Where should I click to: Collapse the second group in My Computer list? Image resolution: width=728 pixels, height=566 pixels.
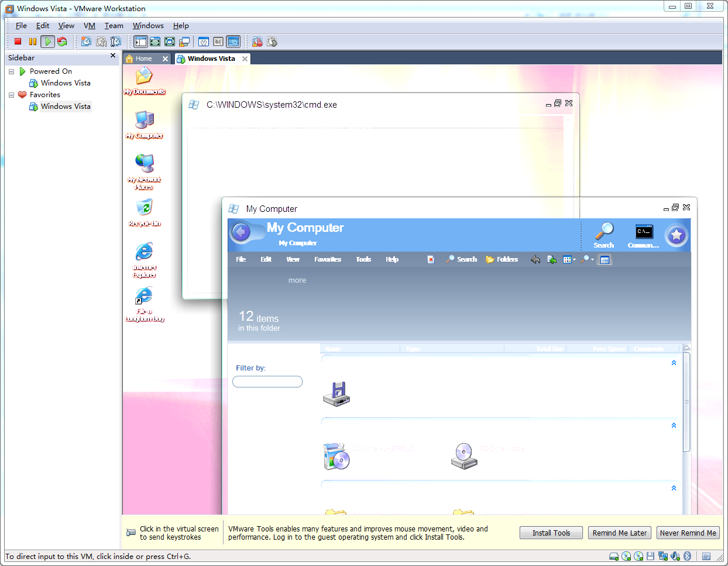click(674, 426)
